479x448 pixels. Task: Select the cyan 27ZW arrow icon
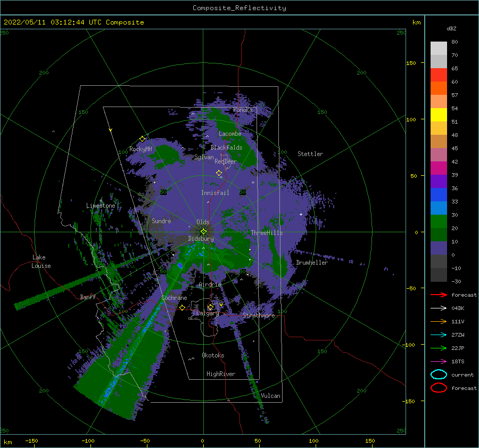[x=439, y=335]
